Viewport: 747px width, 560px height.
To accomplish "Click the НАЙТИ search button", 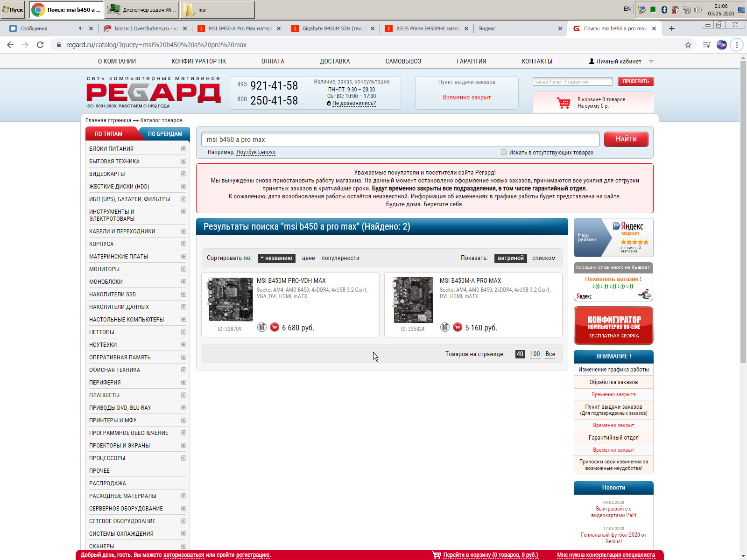I will pos(626,139).
